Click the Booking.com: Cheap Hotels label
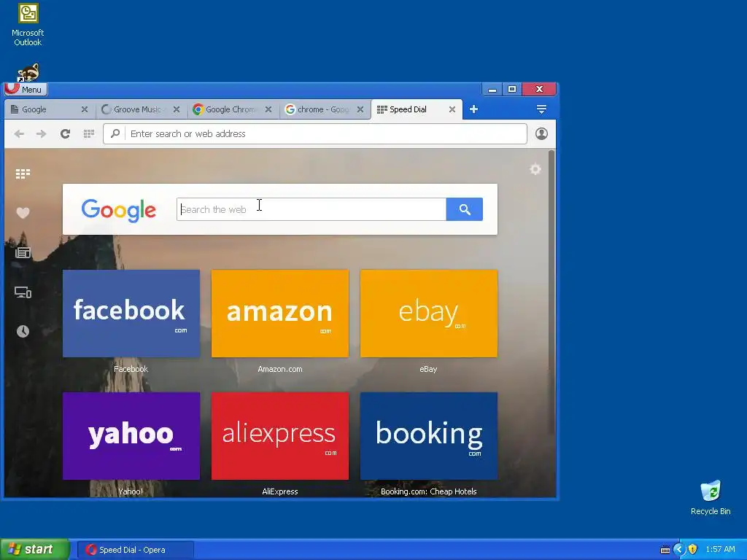 [429, 491]
